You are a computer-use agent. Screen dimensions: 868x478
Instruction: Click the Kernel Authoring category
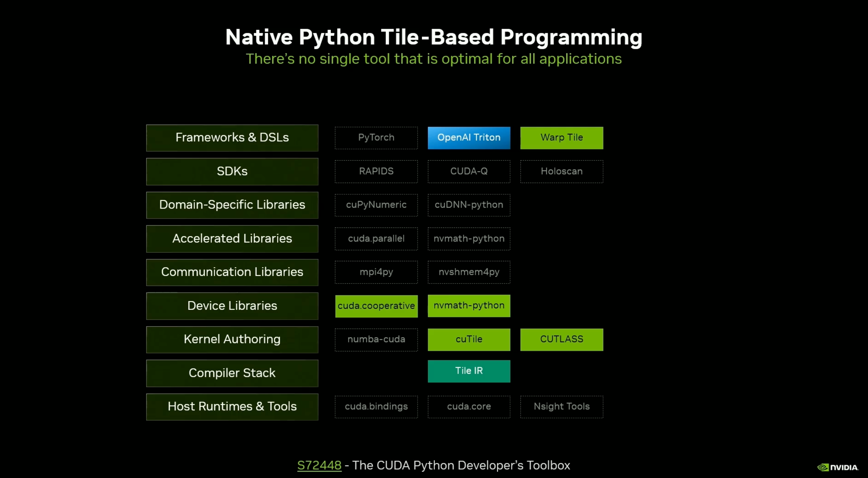(232, 339)
